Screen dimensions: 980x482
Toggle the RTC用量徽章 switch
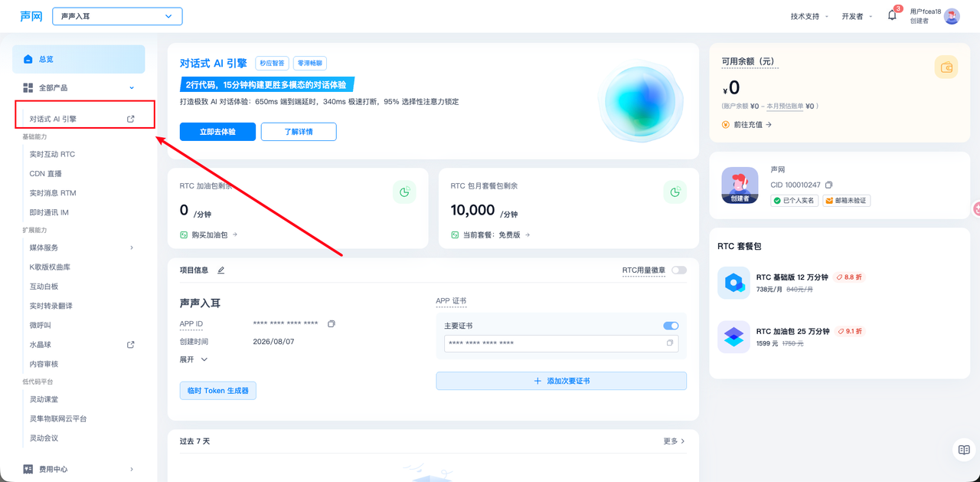tap(679, 270)
